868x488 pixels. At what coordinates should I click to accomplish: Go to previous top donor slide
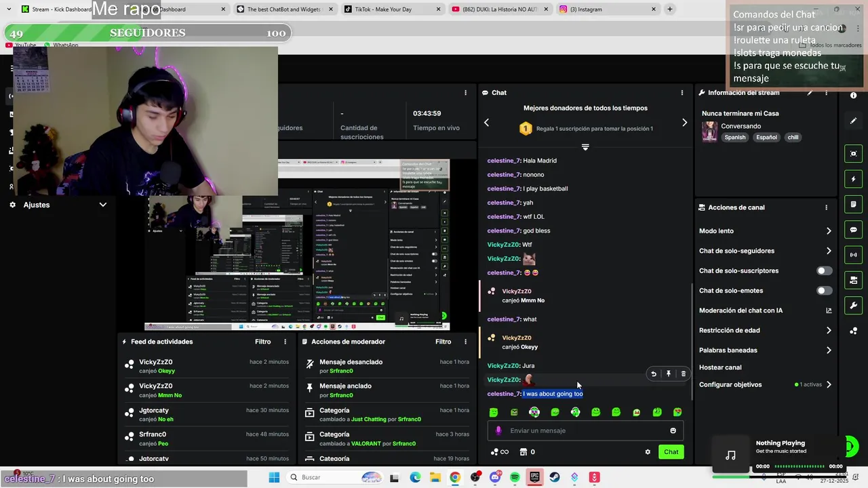[486, 123]
